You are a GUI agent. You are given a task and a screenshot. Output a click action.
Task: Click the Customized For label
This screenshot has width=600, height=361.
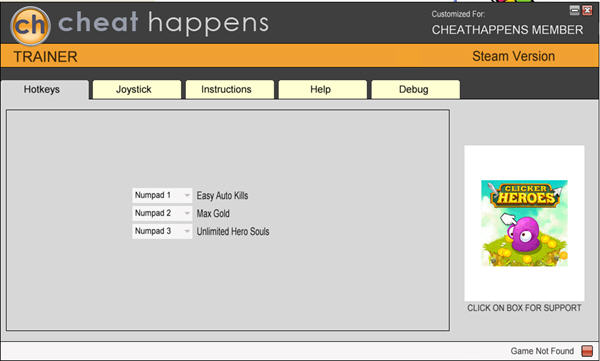tap(458, 14)
